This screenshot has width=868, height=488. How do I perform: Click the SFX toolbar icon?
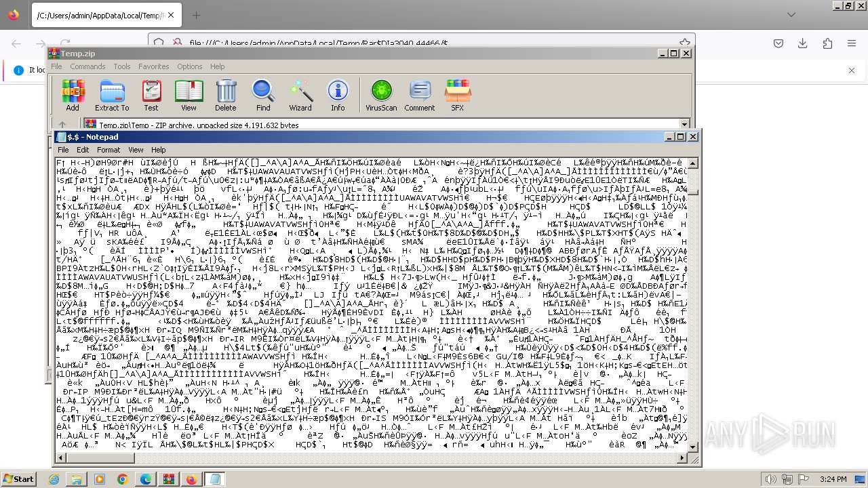(458, 95)
